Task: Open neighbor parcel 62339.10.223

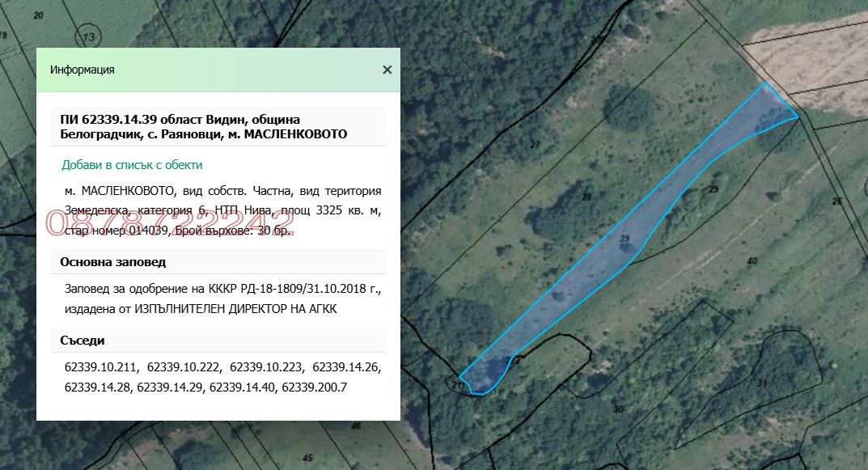Action: (267, 368)
